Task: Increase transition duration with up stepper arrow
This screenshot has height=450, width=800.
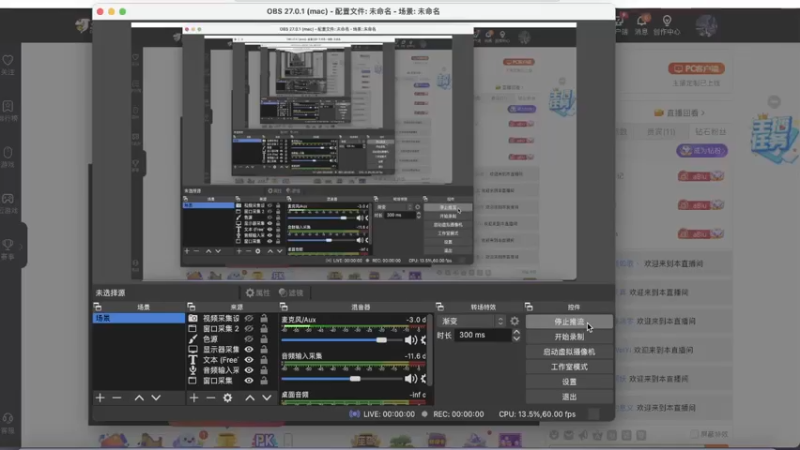Action: tap(516, 332)
